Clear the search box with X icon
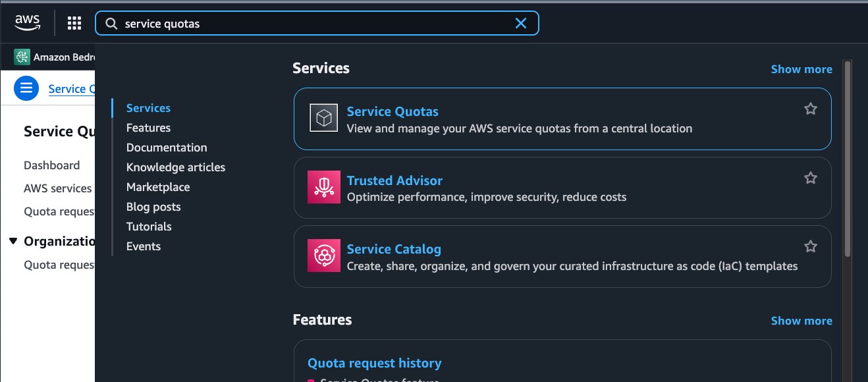Image resolution: width=868 pixels, height=382 pixels. (520, 23)
